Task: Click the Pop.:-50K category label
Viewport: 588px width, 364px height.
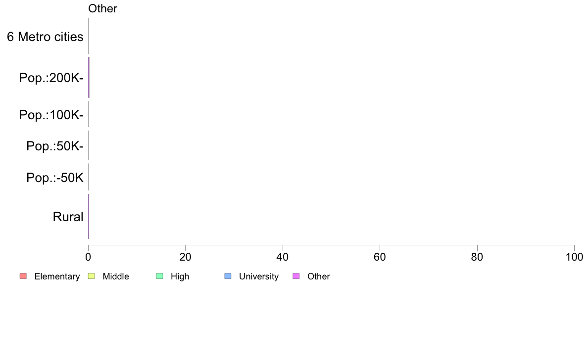Action: [55, 178]
